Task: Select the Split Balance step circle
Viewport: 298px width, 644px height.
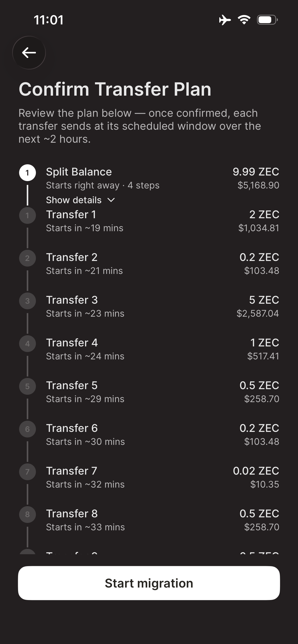Action: click(x=27, y=173)
